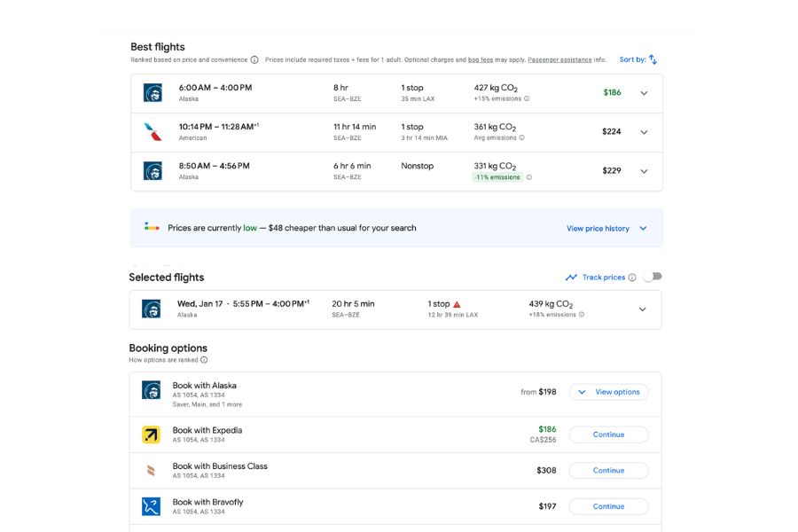
Task: Continue booking with Bravofly
Action: click(x=608, y=506)
